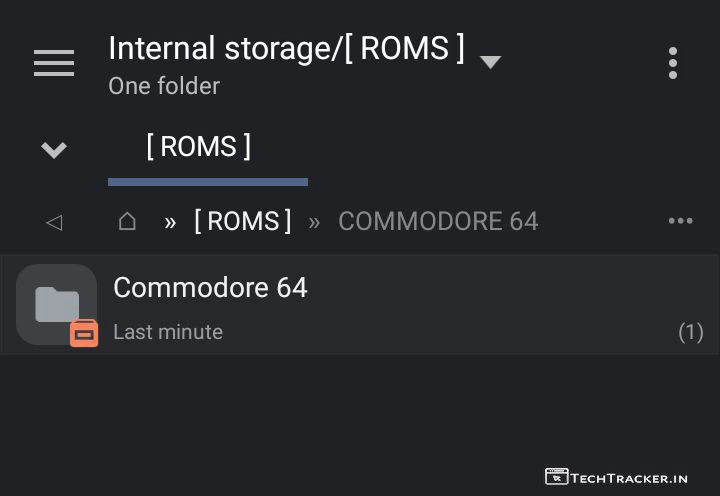The height and width of the screenshot is (496, 720).
Task: Click the separator arrows after the home icon
Action: click(x=170, y=222)
